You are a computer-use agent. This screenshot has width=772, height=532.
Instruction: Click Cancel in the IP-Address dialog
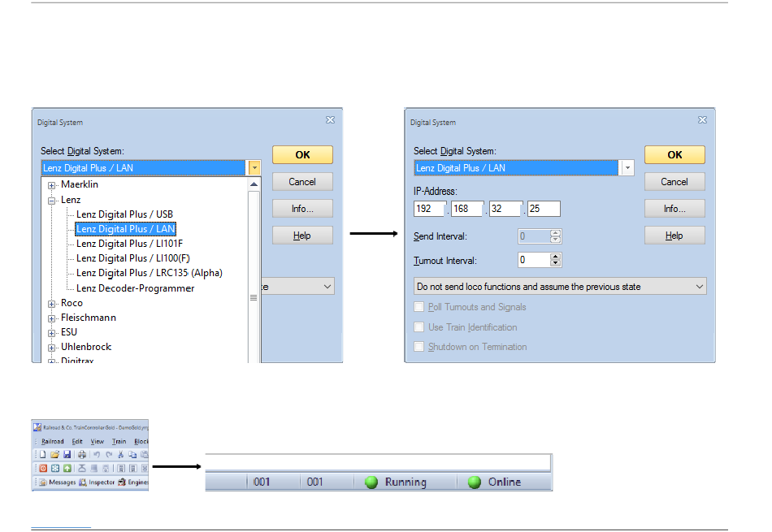pyautogui.click(x=674, y=182)
